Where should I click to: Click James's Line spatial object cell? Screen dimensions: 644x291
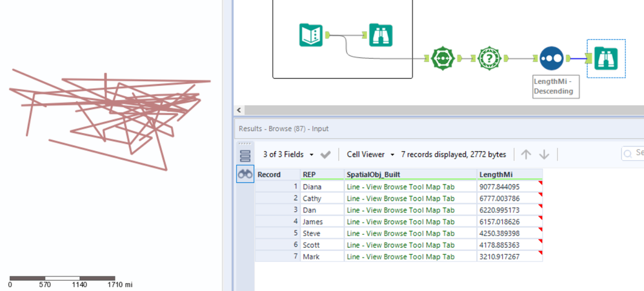point(410,221)
